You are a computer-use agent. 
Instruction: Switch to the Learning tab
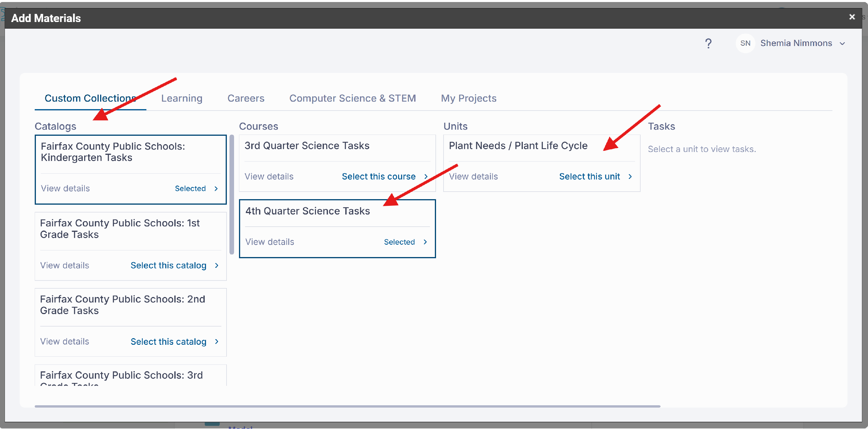tap(182, 98)
